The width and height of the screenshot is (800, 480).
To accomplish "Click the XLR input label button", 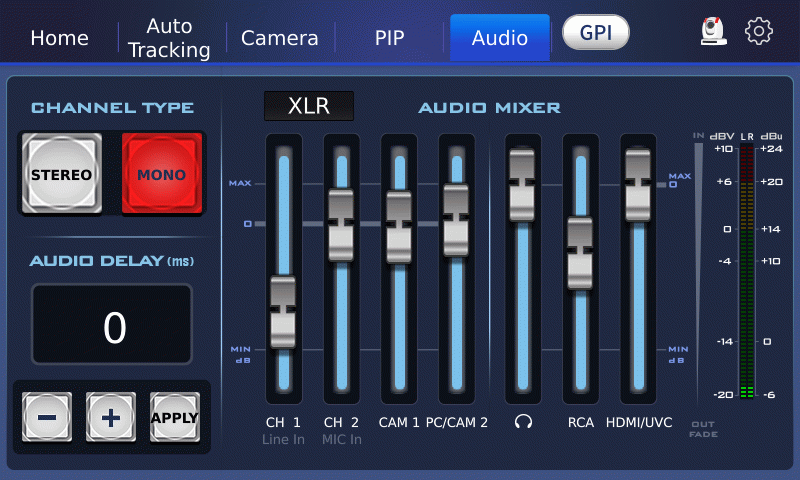I will point(308,106).
